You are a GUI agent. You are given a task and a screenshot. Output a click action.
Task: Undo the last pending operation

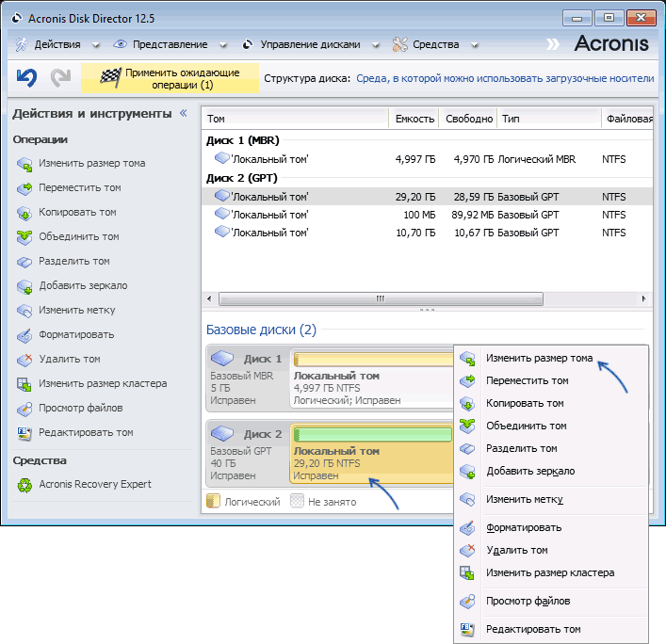click(x=26, y=78)
